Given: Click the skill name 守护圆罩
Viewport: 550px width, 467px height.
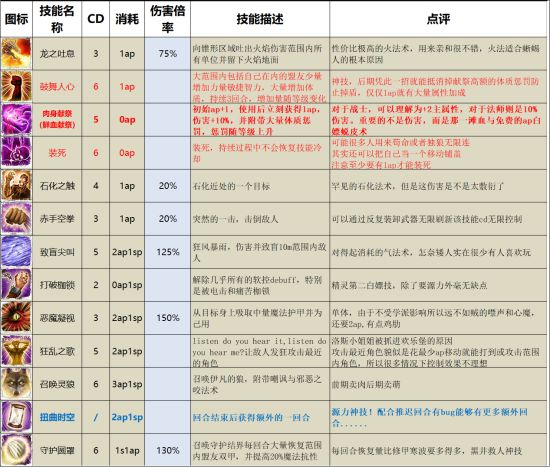Looking at the screenshot, I should pos(57,450).
